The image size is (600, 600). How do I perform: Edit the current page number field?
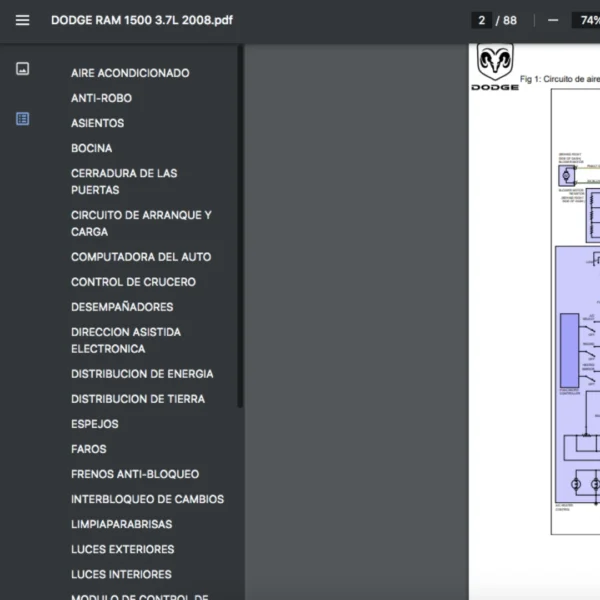point(483,20)
